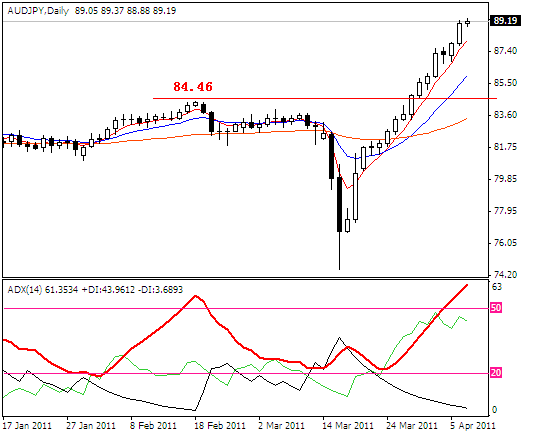Image resolution: width=534 pixels, height=435 pixels.
Task: Click the date label 24 Mar 2011
Action: (x=412, y=426)
